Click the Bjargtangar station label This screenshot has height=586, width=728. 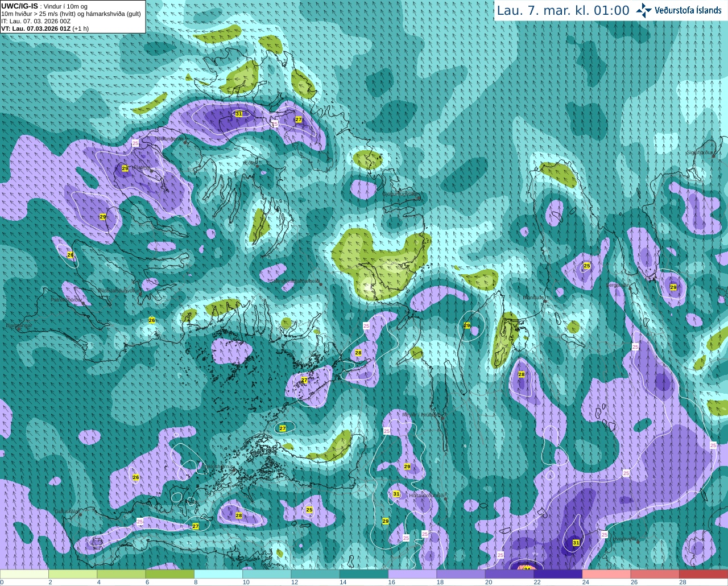19,325
